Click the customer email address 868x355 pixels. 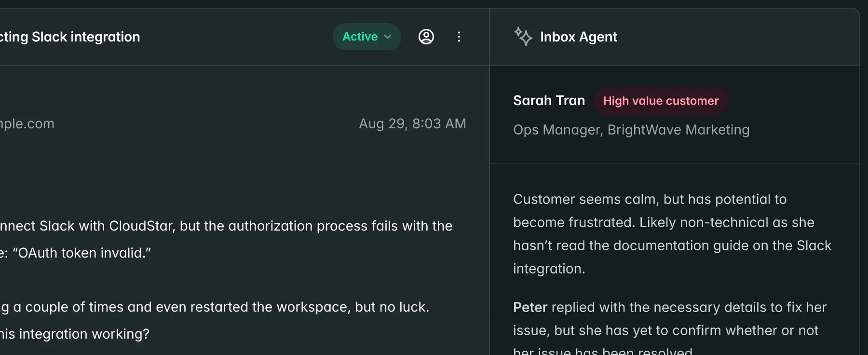click(27, 123)
